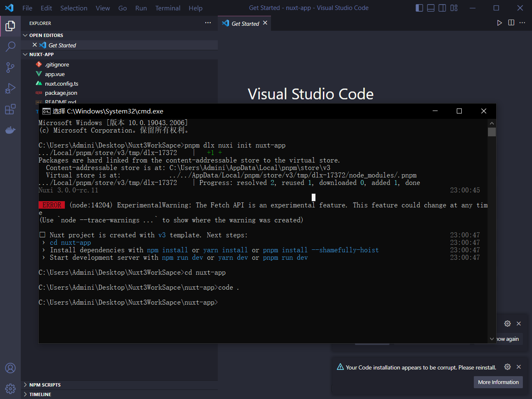Collapse the NUXT-APP folder section
The image size is (532, 399).
click(x=119, y=54)
